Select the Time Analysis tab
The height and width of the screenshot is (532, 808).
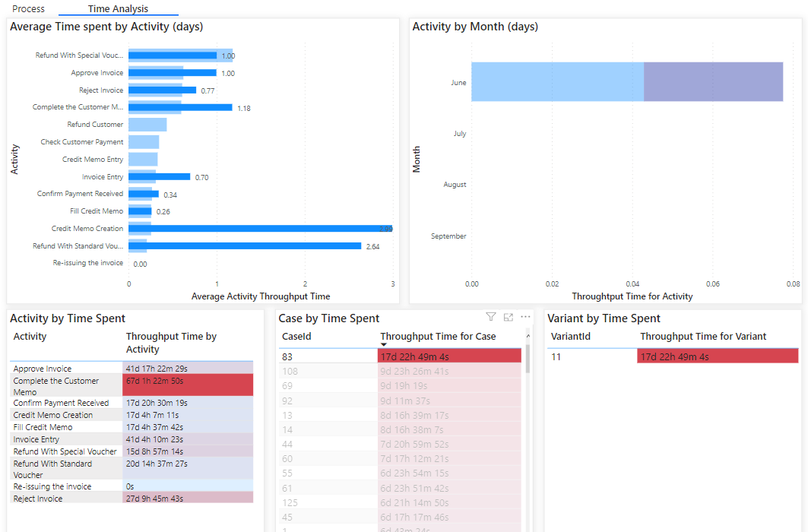click(118, 9)
